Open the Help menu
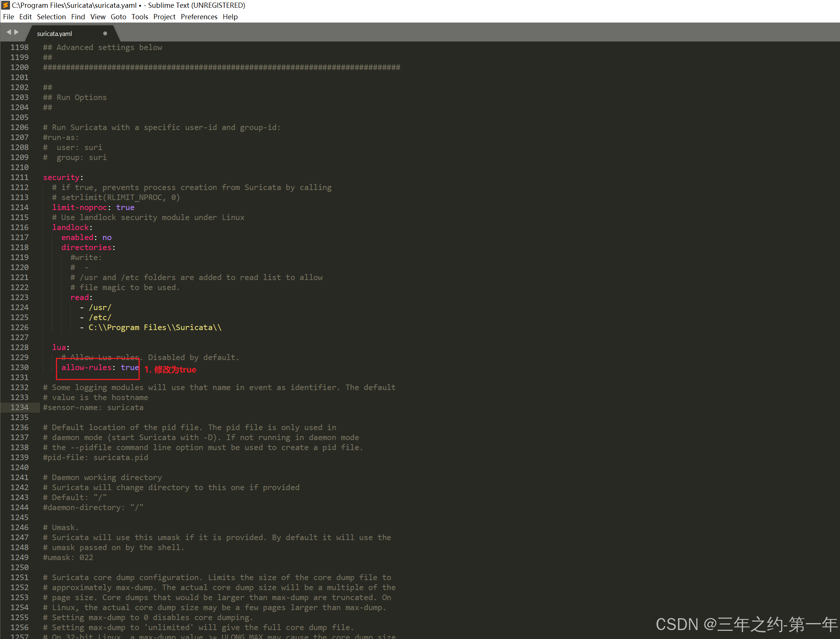 pyautogui.click(x=230, y=17)
